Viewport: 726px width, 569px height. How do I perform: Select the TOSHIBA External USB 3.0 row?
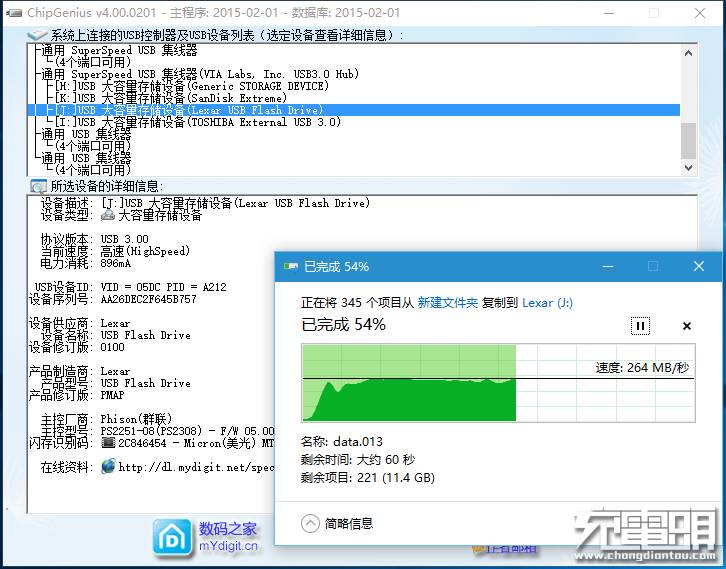click(198, 122)
